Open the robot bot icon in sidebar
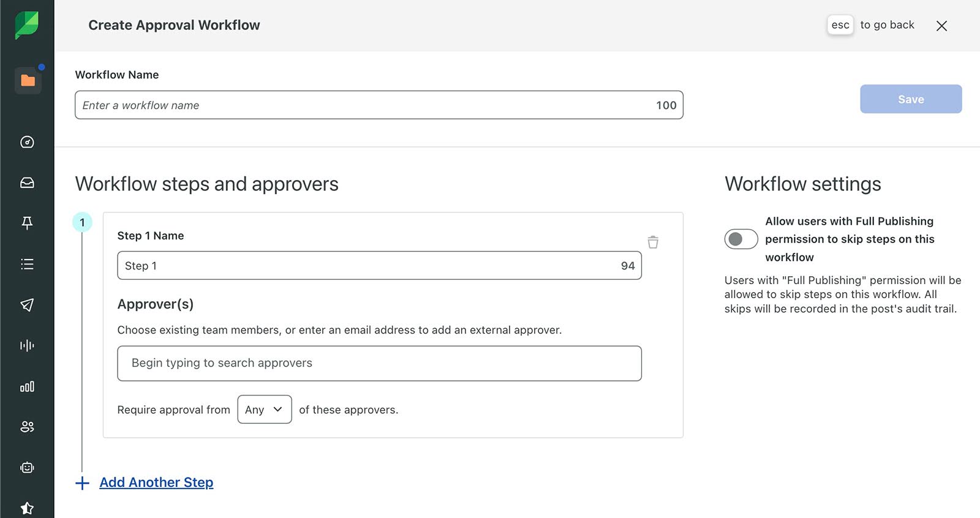 click(27, 467)
